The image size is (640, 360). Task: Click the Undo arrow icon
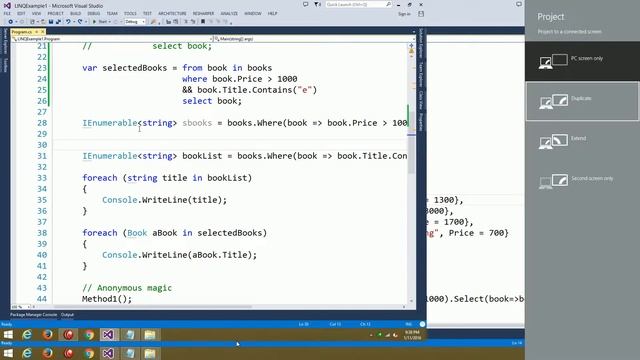click(x=68, y=22)
